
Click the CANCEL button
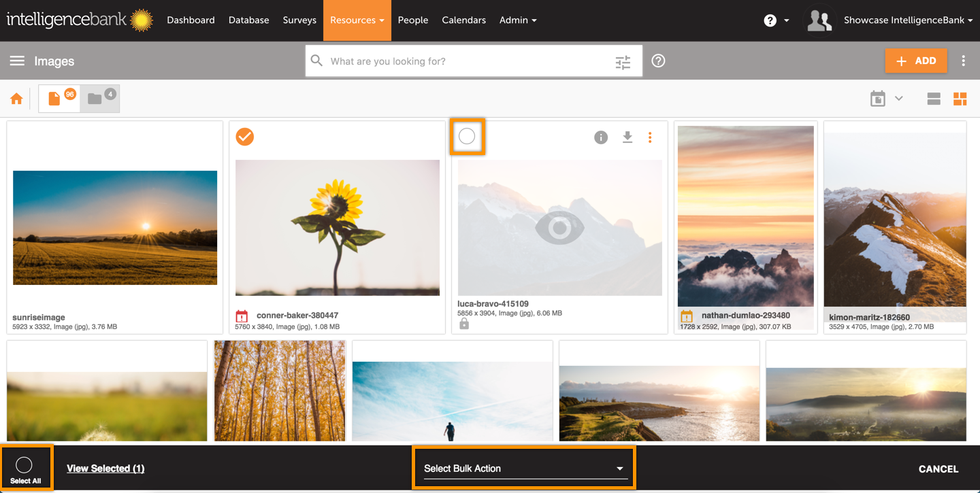point(938,469)
